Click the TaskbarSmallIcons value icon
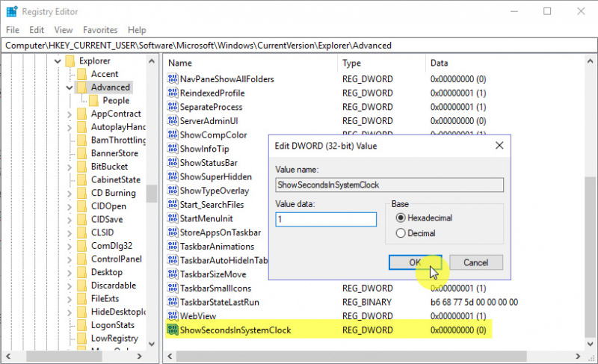Screen dimensions: 598x364 pos(173,289)
